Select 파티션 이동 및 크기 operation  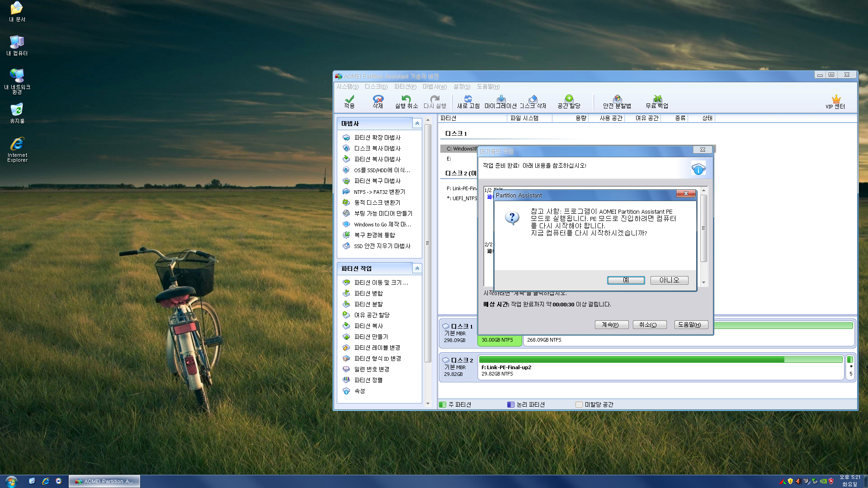point(381,282)
